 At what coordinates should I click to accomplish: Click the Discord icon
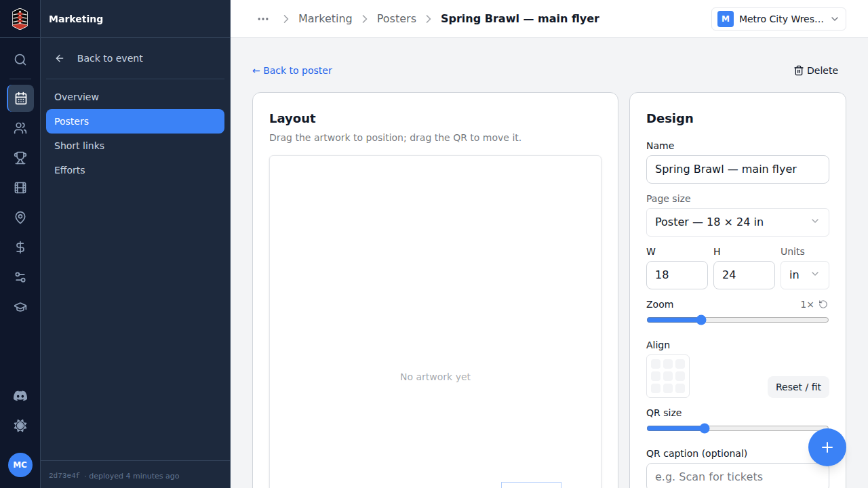(x=20, y=396)
